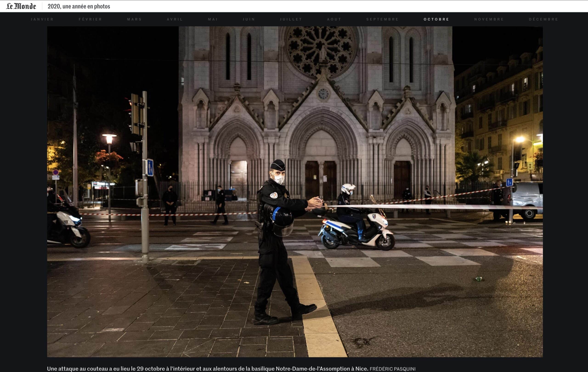The height and width of the screenshot is (372, 588).
Task: Navigate to the JUIN photos
Action: (x=249, y=19)
